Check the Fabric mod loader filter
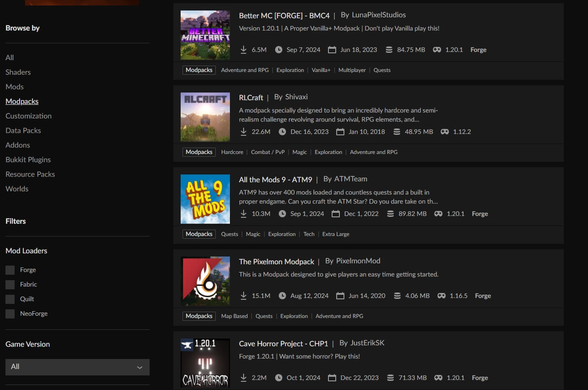This screenshot has width=588, height=390. click(10, 285)
